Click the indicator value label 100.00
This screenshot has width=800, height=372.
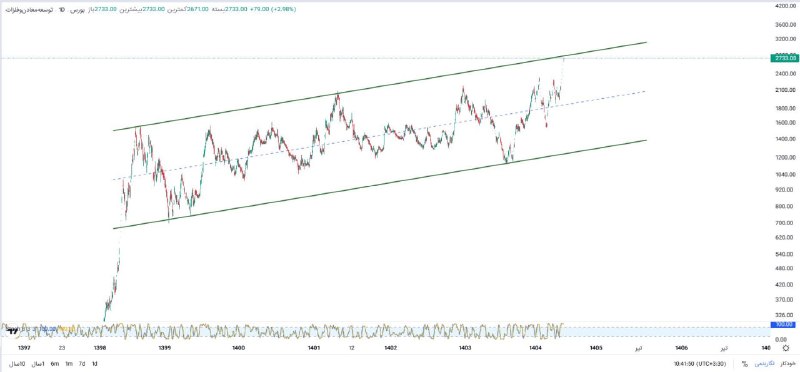[784, 325]
